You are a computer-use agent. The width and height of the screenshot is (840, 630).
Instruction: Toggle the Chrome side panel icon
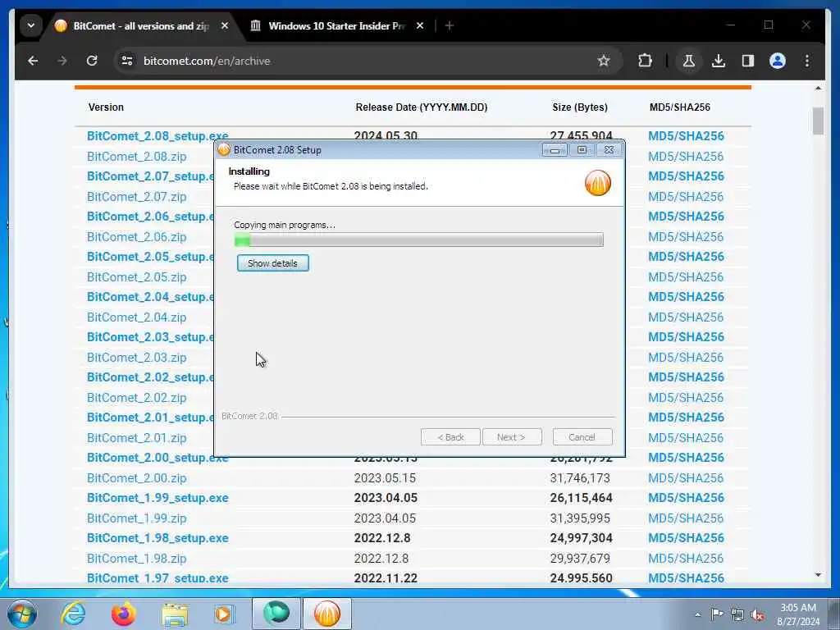pyautogui.click(x=748, y=61)
